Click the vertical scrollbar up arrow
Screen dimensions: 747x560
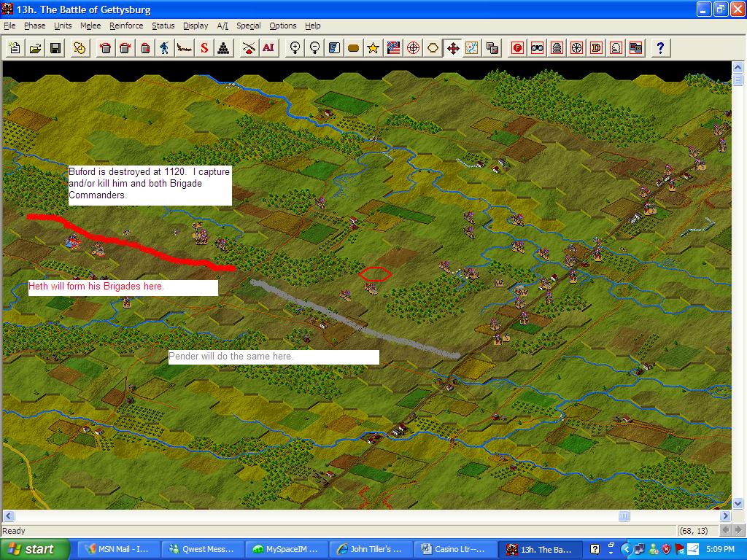tap(738, 67)
